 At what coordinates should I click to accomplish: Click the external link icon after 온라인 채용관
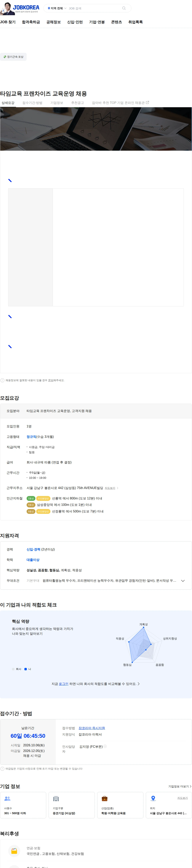point(147,102)
